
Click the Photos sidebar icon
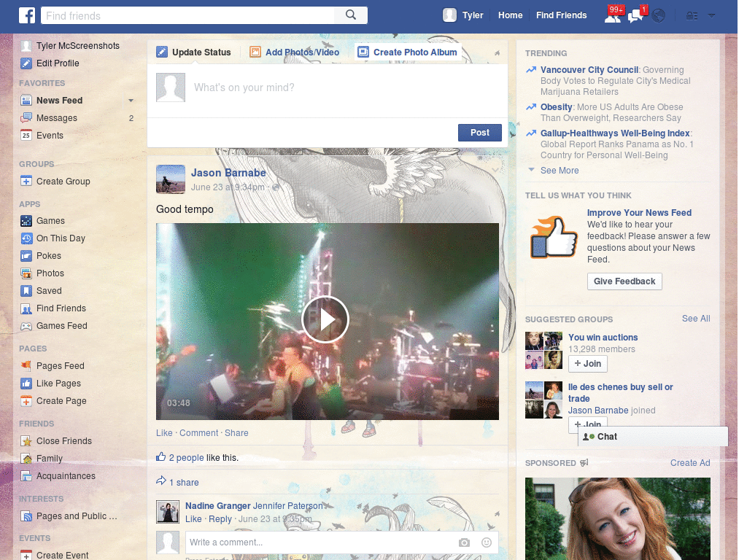tap(26, 273)
